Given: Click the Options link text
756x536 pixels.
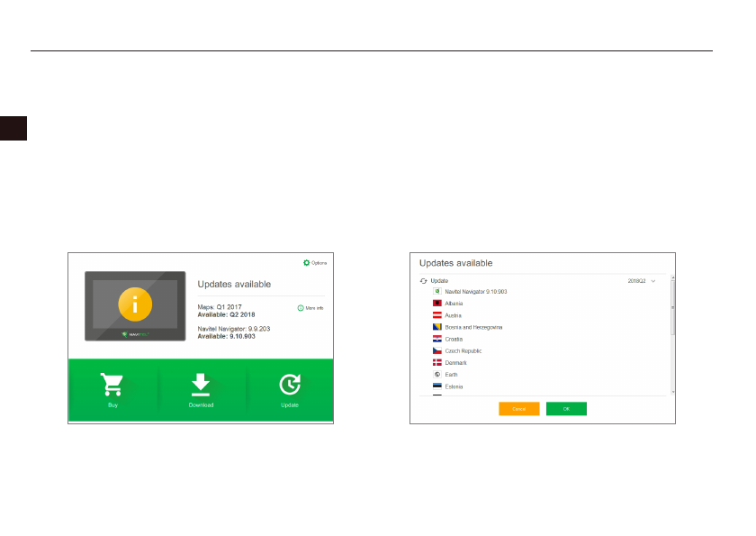Looking at the screenshot, I should (319, 263).
